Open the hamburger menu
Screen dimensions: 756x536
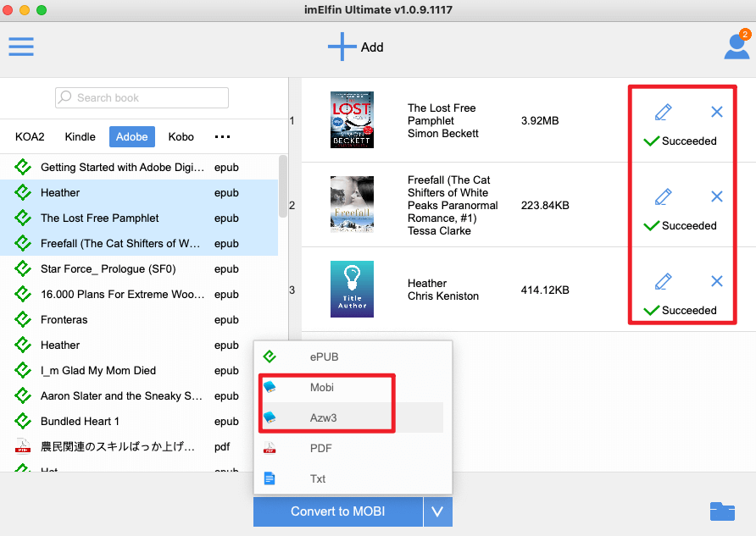[x=21, y=47]
